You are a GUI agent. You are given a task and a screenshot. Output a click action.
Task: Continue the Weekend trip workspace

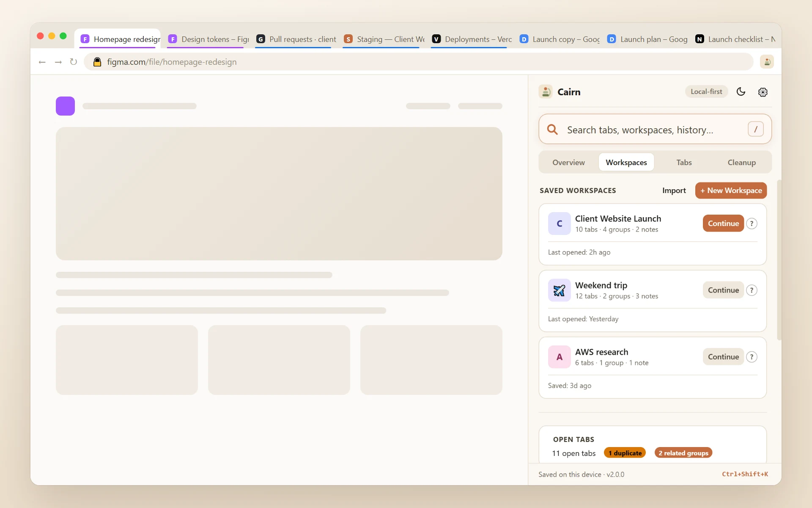(x=723, y=290)
